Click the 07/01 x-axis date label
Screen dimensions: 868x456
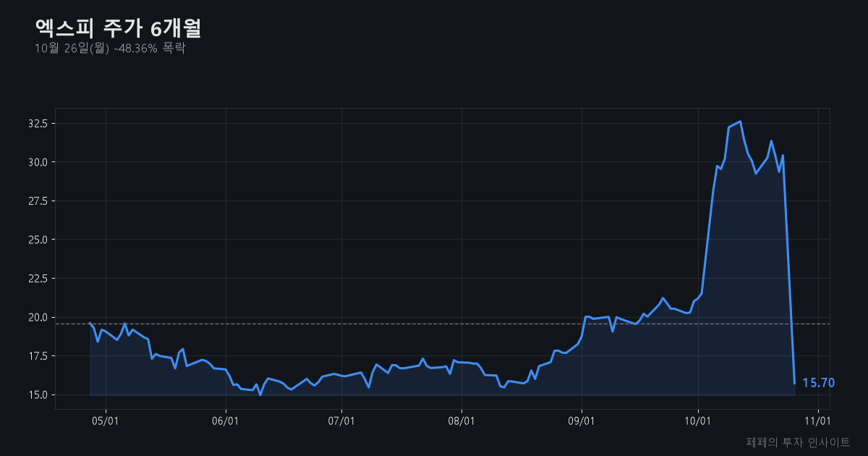(x=341, y=420)
